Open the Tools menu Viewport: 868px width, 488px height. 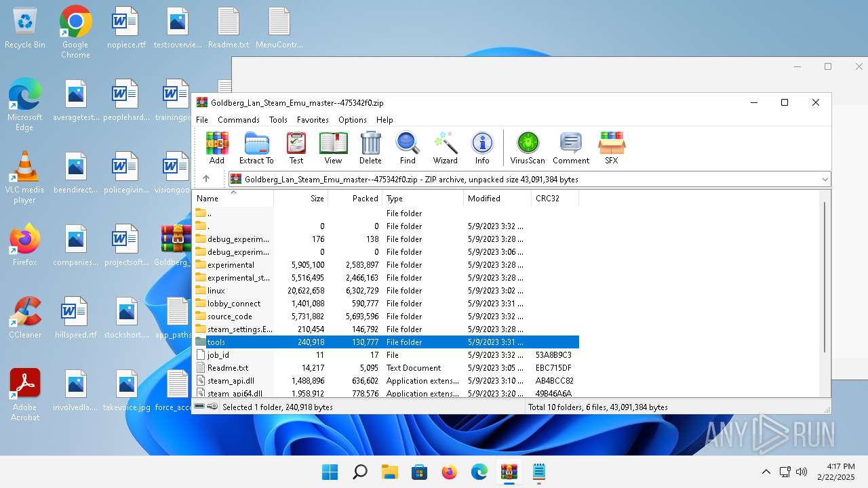tap(278, 119)
